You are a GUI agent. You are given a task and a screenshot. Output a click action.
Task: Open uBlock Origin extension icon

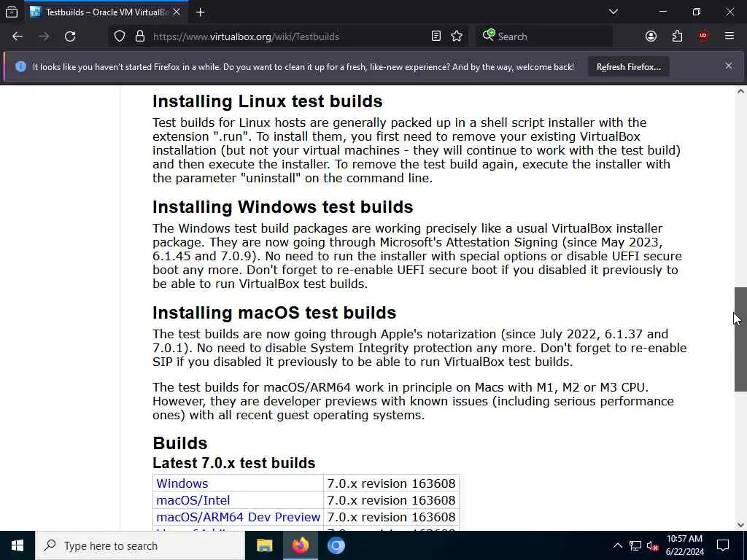point(703,36)
